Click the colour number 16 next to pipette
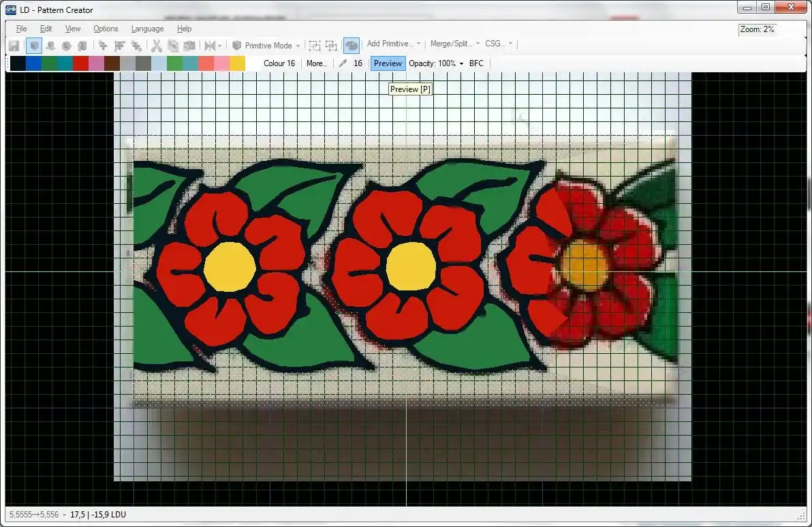The width and height of the screenshot is (812, 527). click(x=358, y=63)
